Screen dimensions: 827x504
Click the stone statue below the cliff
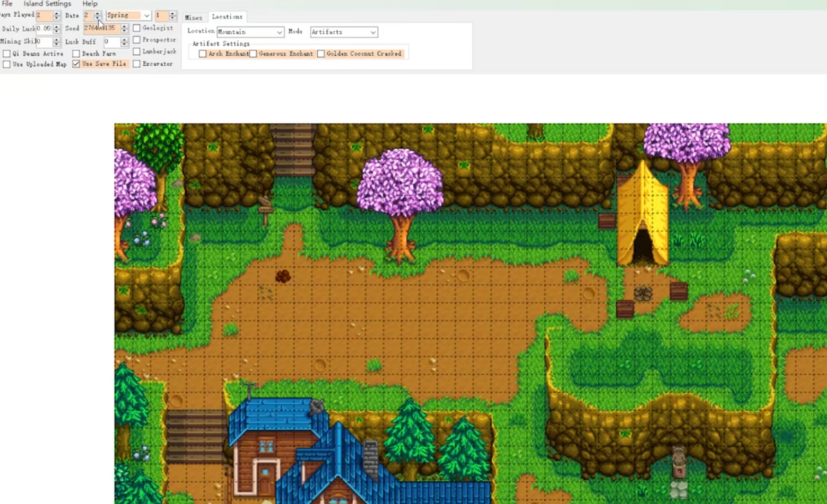coord(678,462)
